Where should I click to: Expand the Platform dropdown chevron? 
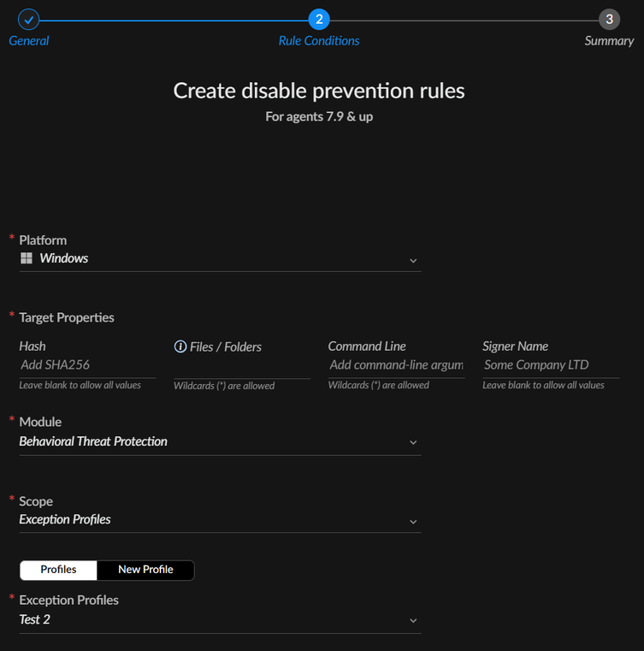413,261
